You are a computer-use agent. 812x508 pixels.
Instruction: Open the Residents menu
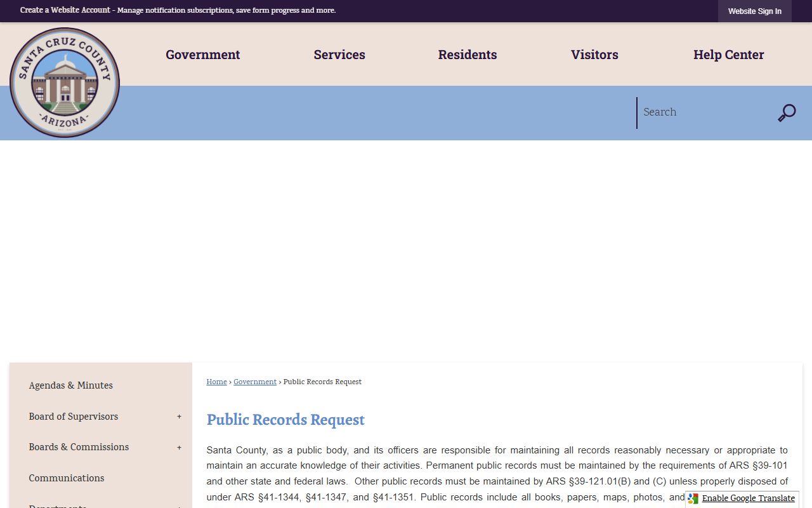pos(468,55)
